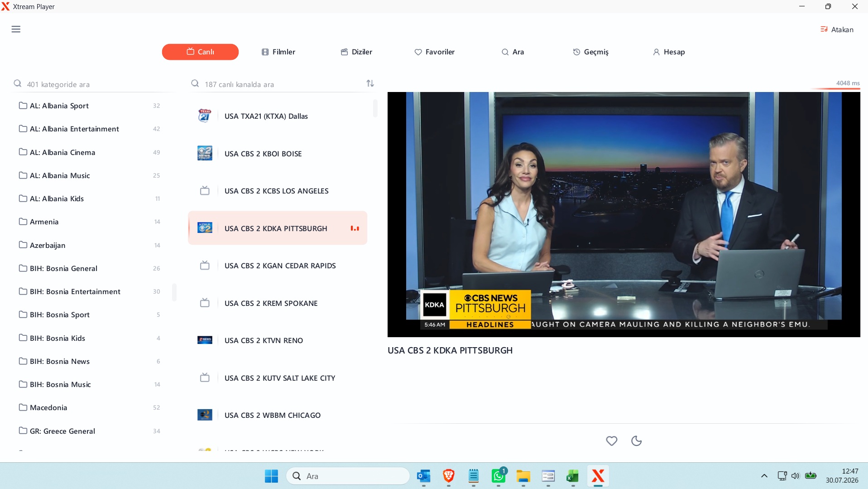Open the Hesap account tab

pos(669,52)
